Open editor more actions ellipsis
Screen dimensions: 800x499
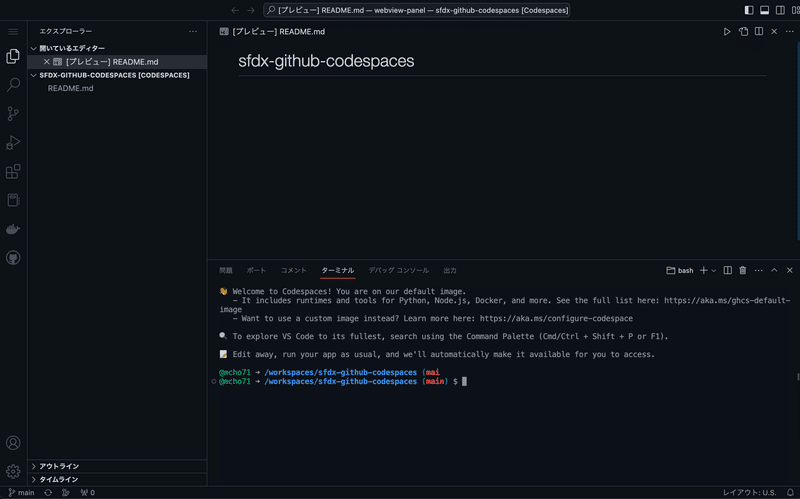coord(790,32)
